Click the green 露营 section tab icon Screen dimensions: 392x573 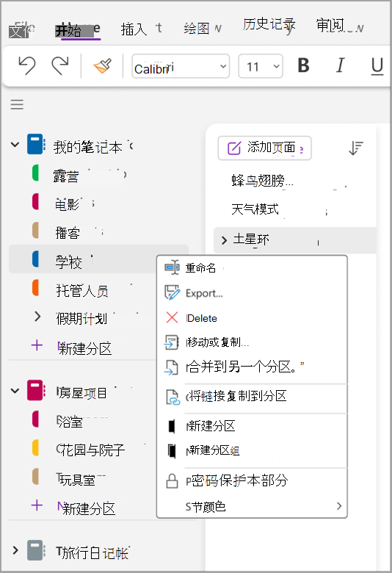coord(35,173)
